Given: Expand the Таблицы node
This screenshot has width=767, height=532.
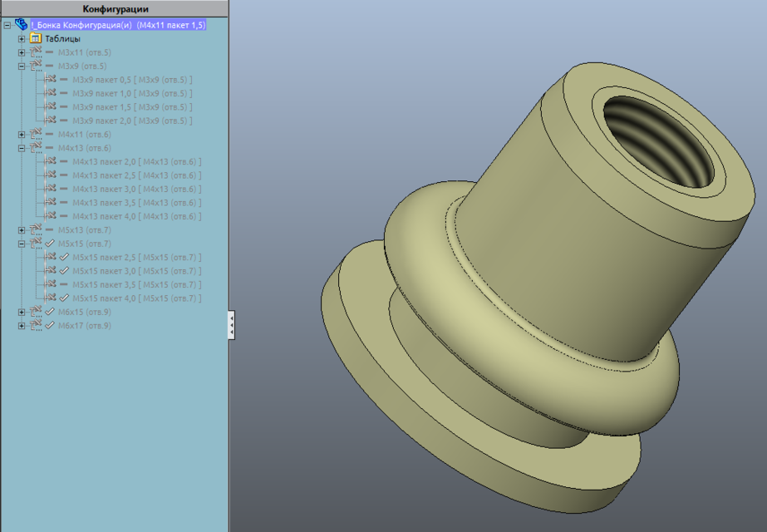Looking at the screenshot, I should tap(19, 38).
